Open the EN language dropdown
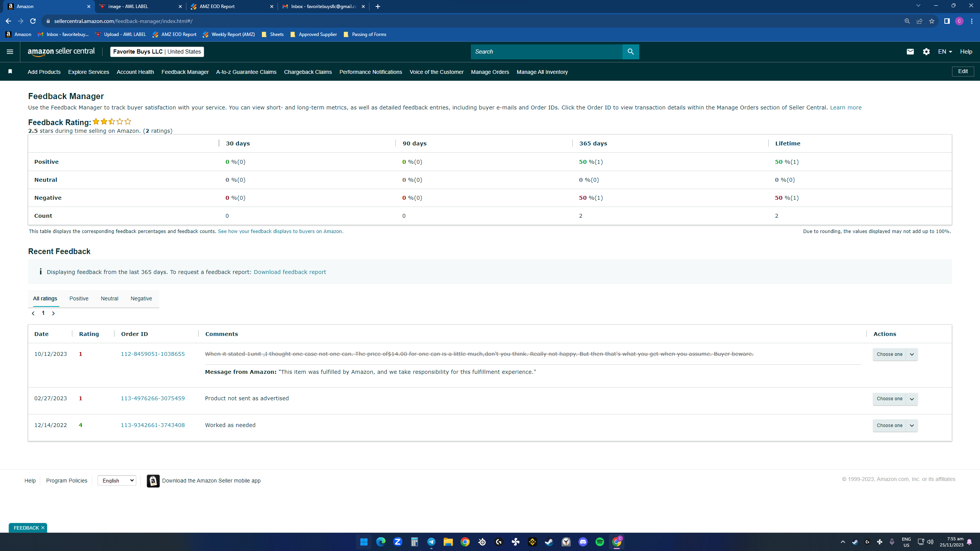The image size is (980, 551). point(945,52)
